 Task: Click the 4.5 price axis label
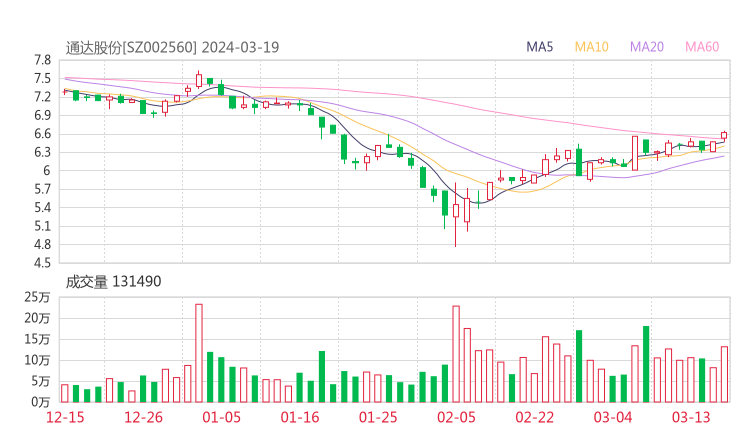[42, 263]
